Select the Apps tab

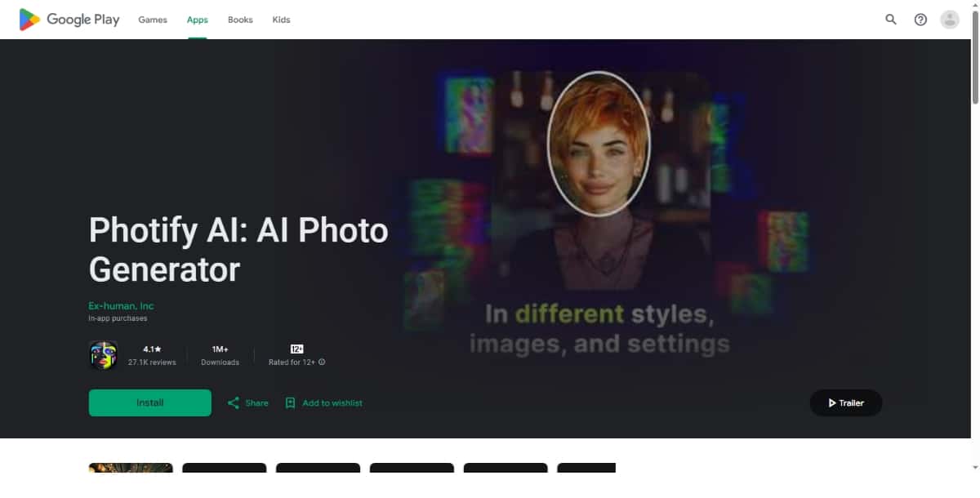[197, 20]
